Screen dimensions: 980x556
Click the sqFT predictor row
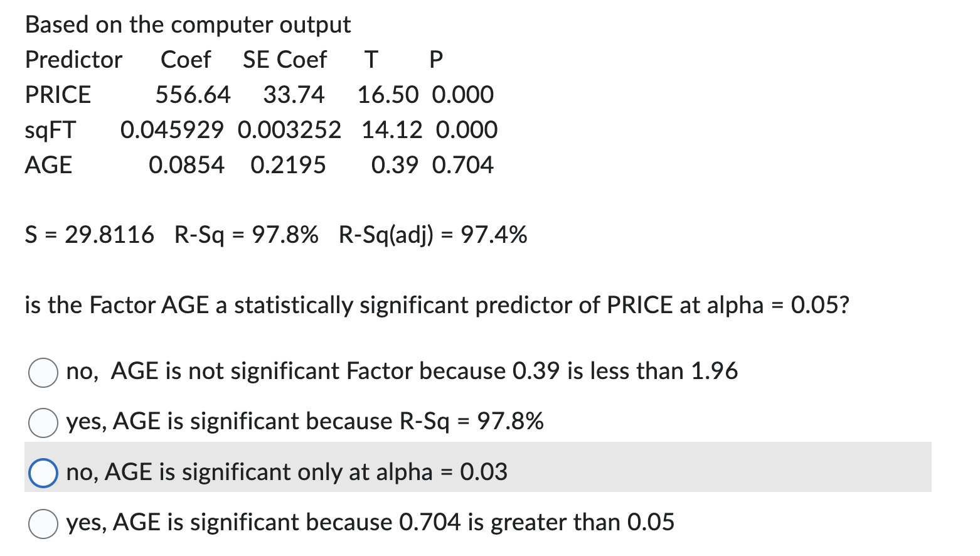[251, 130]
